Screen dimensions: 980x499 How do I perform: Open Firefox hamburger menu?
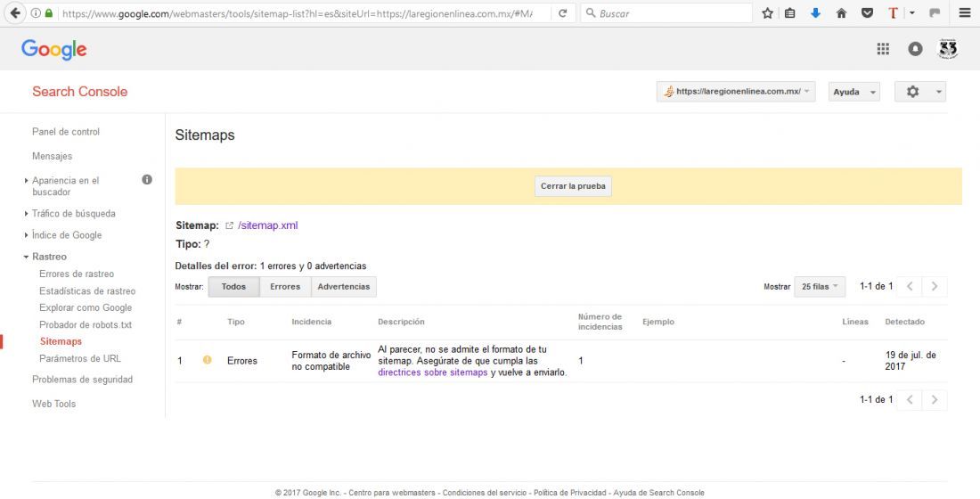965,13
